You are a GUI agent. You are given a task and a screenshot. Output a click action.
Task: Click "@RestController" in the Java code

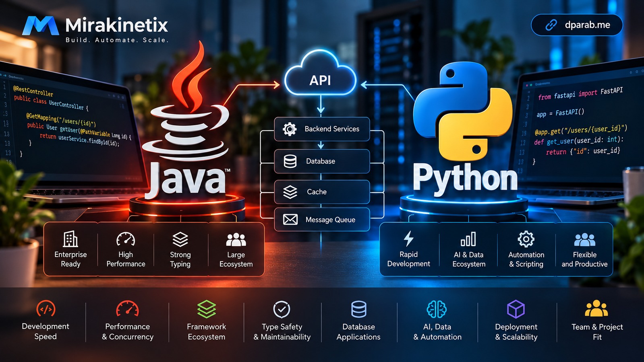pos(33,91)
